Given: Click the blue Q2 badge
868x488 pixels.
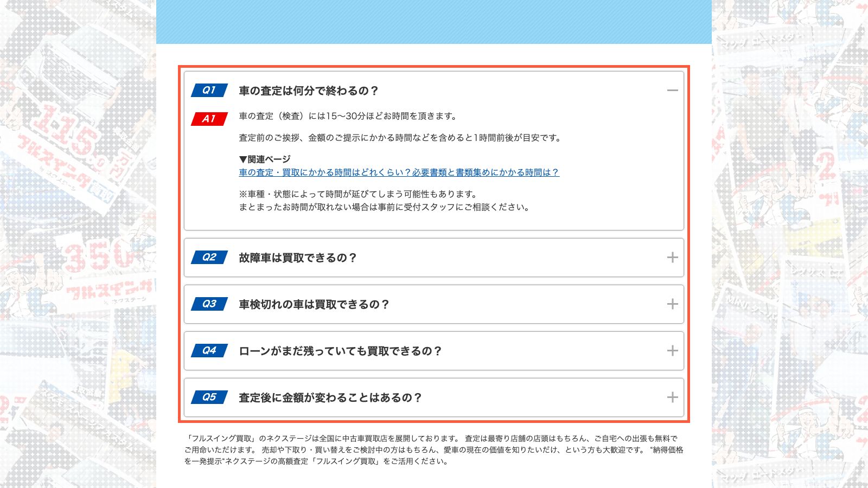Looking at the screenshot, I should coord(209,258).
